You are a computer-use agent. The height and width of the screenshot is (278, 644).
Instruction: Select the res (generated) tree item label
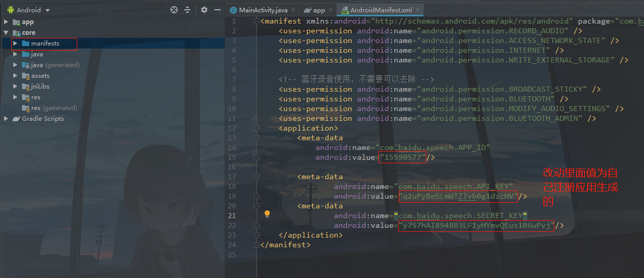(54, 108)
